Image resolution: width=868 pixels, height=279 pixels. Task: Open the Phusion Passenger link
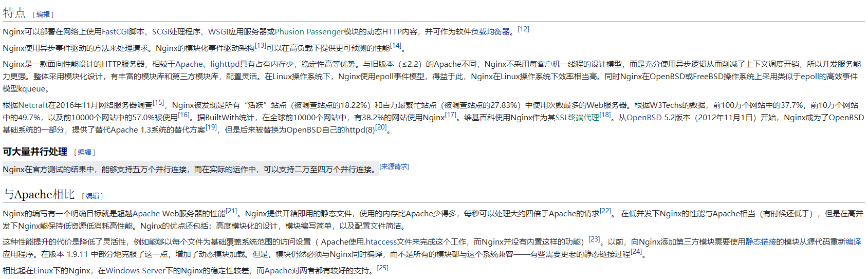point(309,32)
